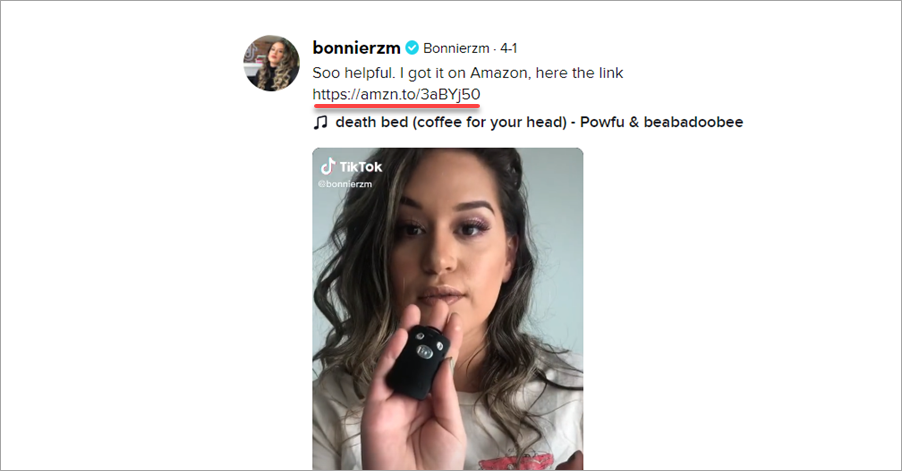902x471 pixels.
Task: Click the TikTok logo on the video
Action: click(x=327, y=166)
